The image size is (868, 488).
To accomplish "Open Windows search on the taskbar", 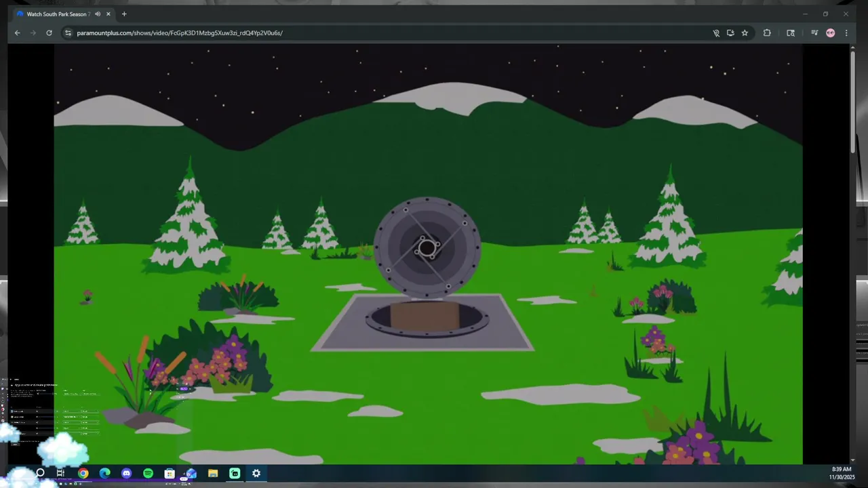I will point(40,474).
